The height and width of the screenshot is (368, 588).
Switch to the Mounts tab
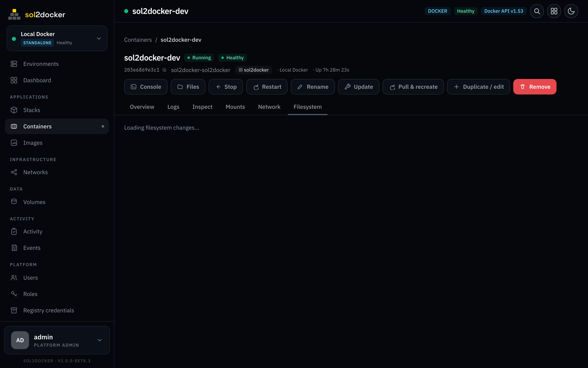235,107
